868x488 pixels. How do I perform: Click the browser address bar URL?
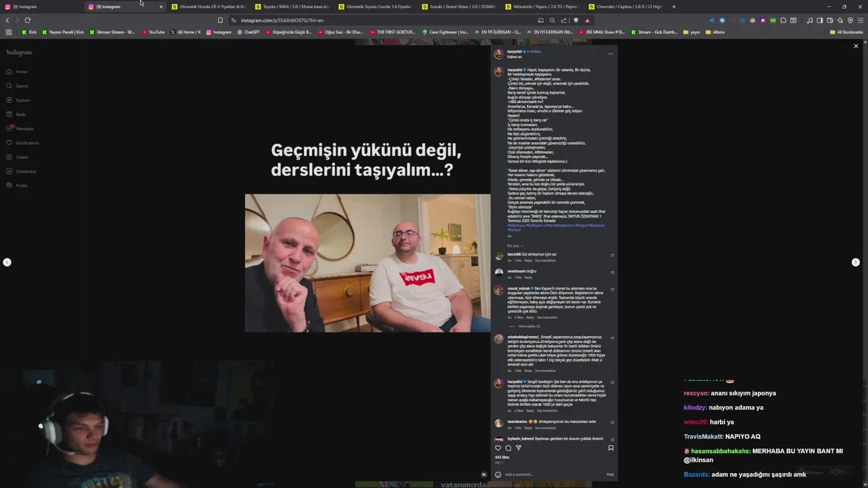click(282, 20)
